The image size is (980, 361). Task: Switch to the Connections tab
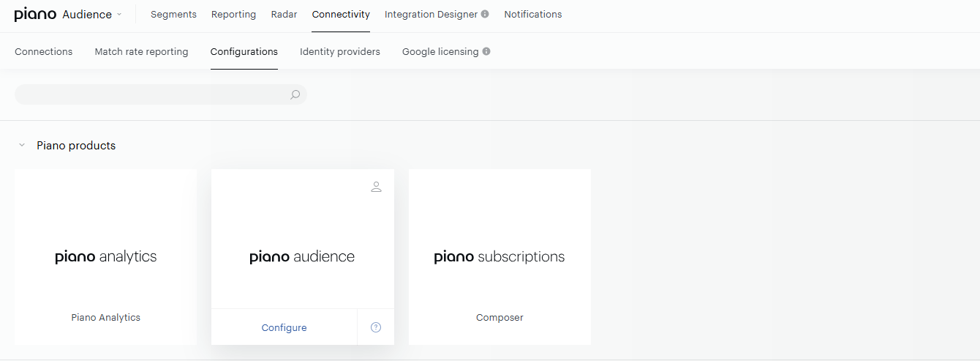click(x=44, y=52)
